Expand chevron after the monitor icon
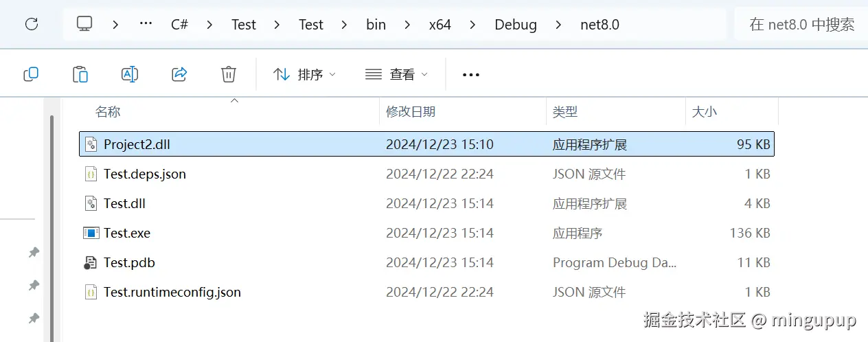 [x=115, y=25]
